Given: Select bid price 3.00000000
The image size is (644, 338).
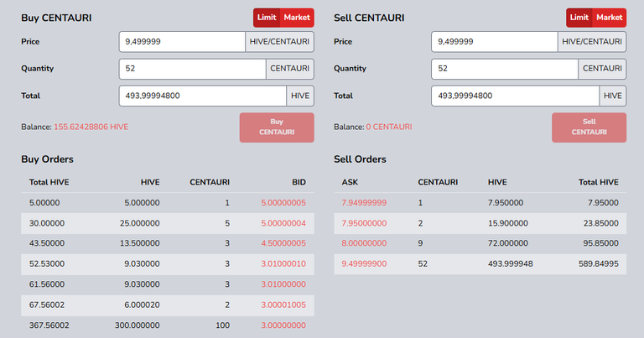Looking at the screenshot, I should click(283, 325).
